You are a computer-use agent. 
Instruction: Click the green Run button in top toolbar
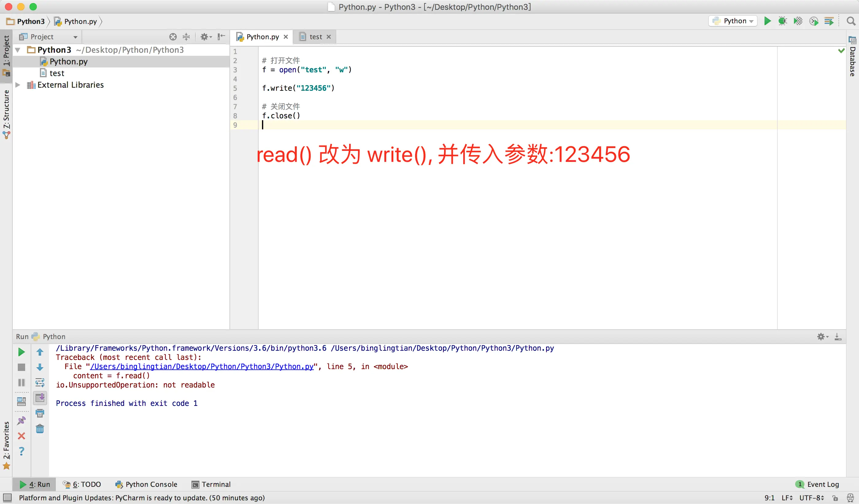pos(767,21)
